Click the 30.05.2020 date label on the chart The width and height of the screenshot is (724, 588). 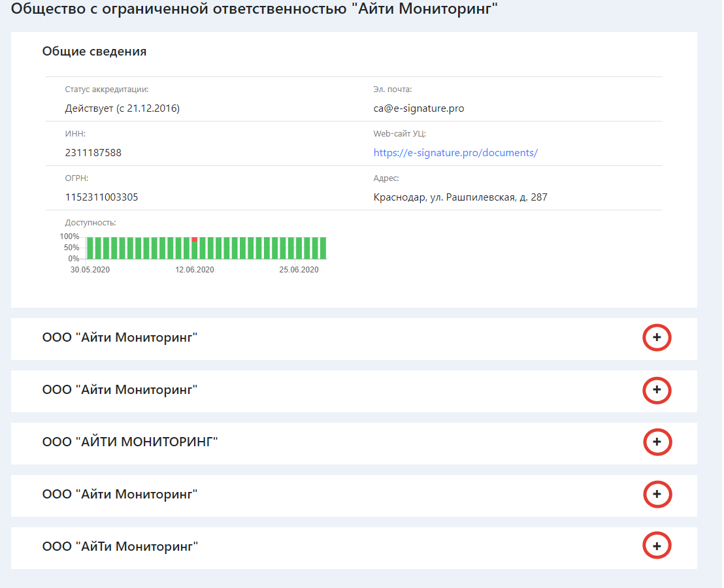pos(90,270)
